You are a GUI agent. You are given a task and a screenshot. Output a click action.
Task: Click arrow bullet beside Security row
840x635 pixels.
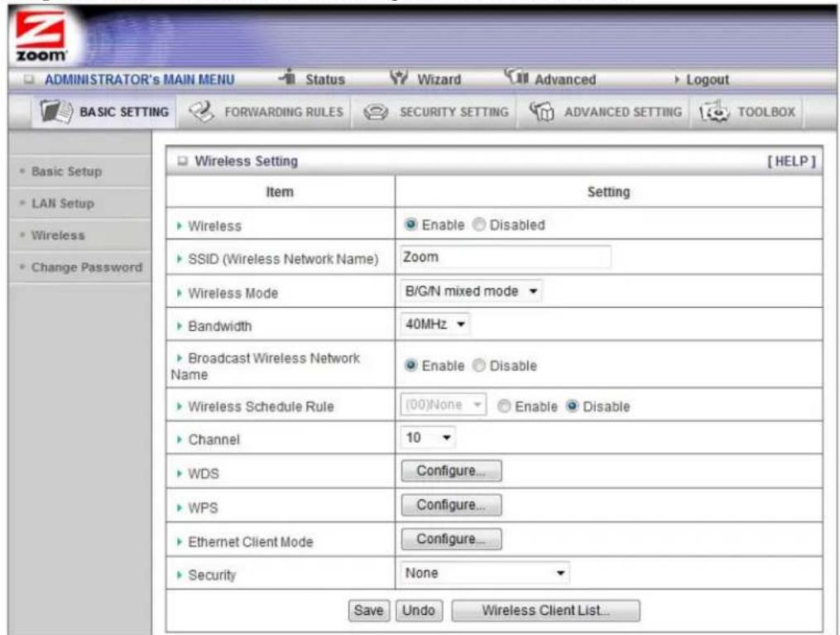point(180,575)
